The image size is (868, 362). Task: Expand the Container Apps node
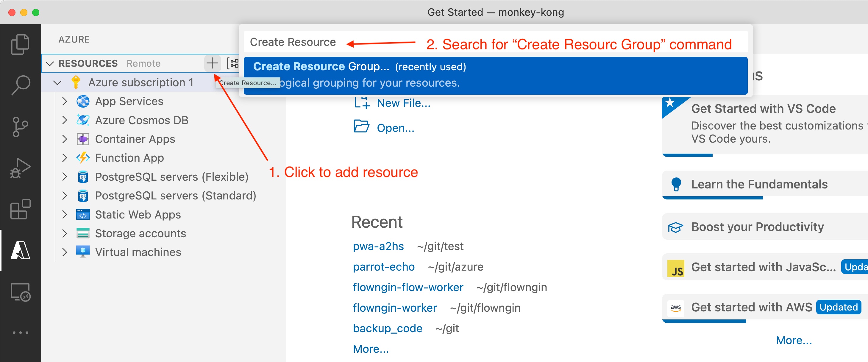pyautogui.click(x=65, y=139)
